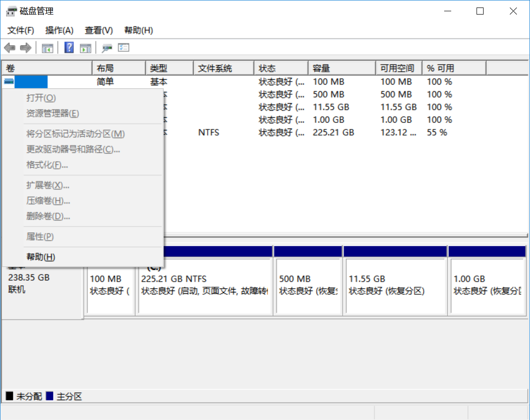Sort by the 布局 column header
This screenshot has height=420, width=530.
point(119,69)
